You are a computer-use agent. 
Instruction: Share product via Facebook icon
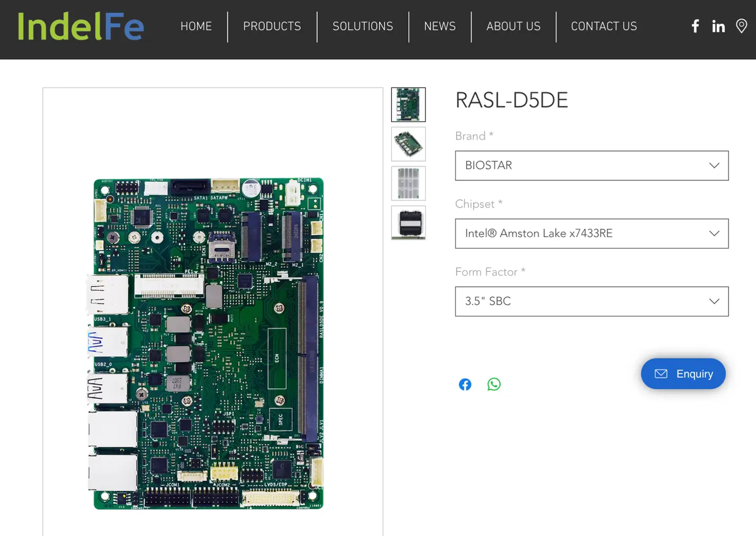pyautogui.click(x=465, y=385)
